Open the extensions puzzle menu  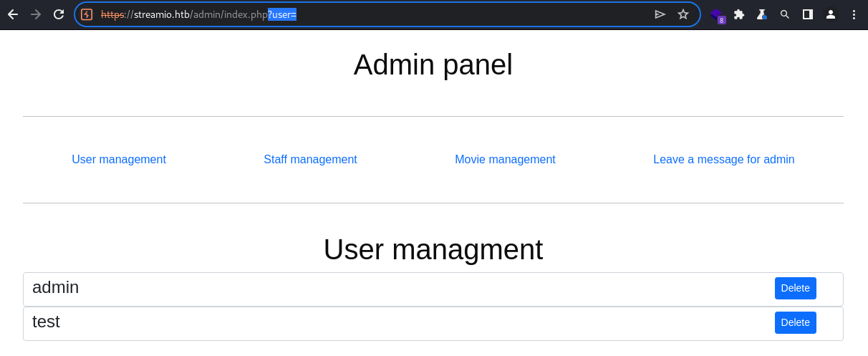[739, 14]
